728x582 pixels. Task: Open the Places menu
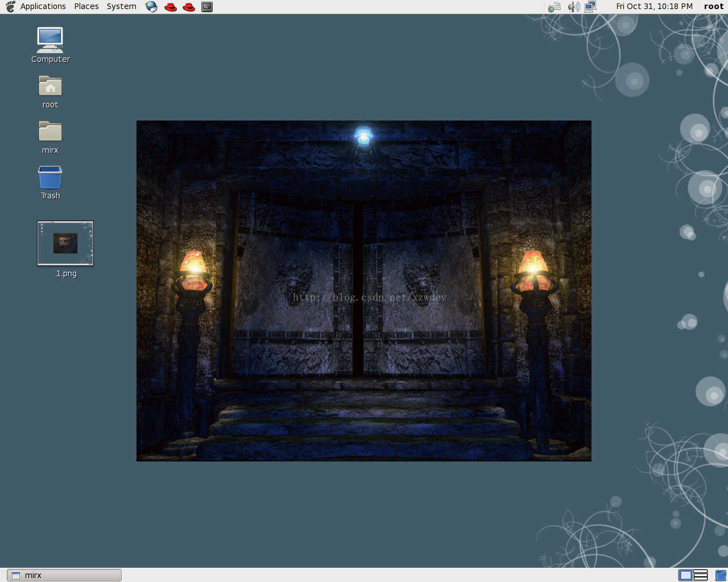click(x=86, y=6)
